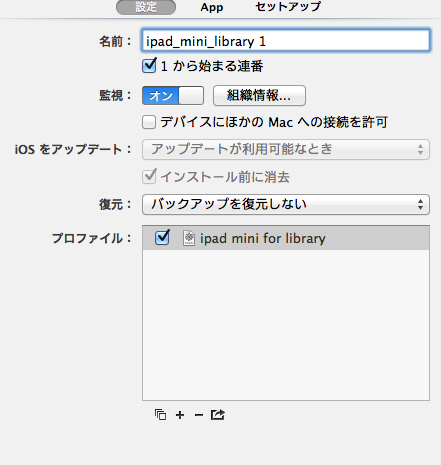The image size is (441, 465).
Task: Click the arrows on 復元 popup menu
Action: tap(420, 204)
